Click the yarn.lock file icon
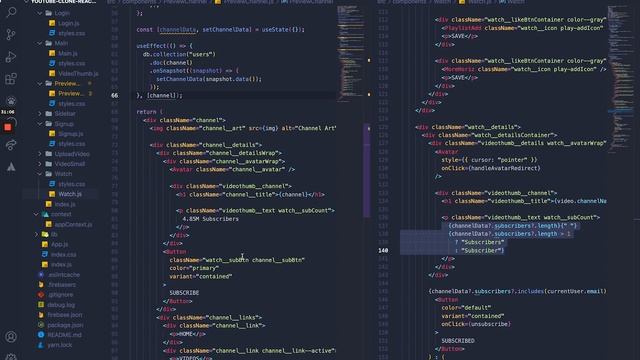 [41, 345]
